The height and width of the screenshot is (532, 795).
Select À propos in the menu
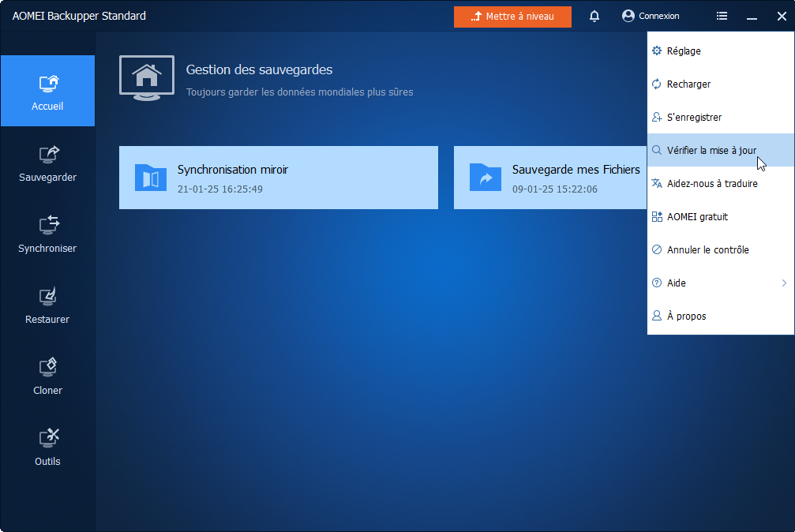(721, 316)
